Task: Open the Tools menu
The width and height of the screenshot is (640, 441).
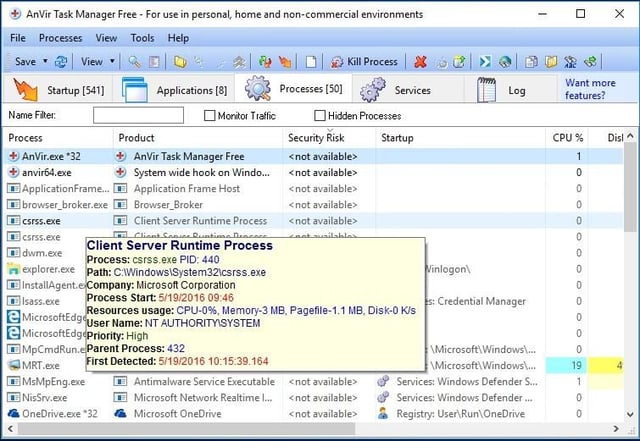Action: coord(142,38)
